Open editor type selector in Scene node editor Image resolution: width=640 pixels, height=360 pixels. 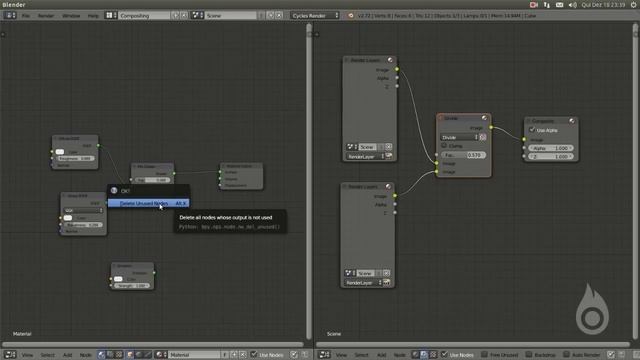[324, 355]
